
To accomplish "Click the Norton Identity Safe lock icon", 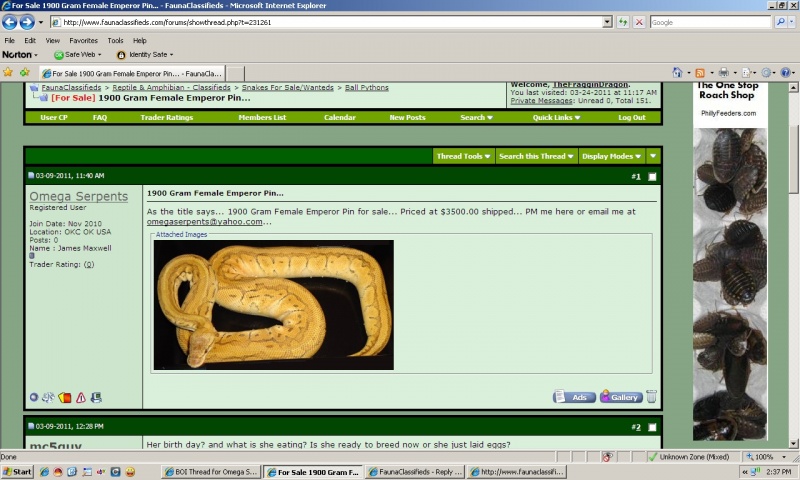I will point(121,55).
